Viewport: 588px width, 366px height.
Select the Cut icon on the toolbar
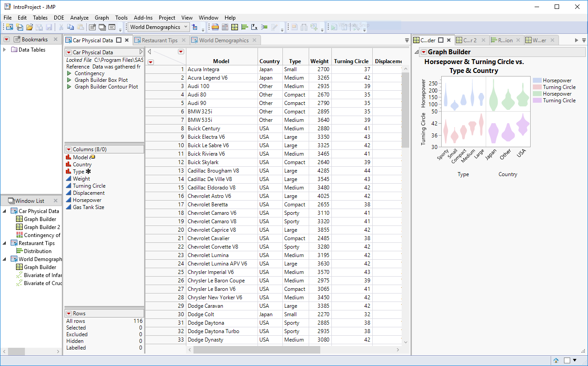(61, 27)
